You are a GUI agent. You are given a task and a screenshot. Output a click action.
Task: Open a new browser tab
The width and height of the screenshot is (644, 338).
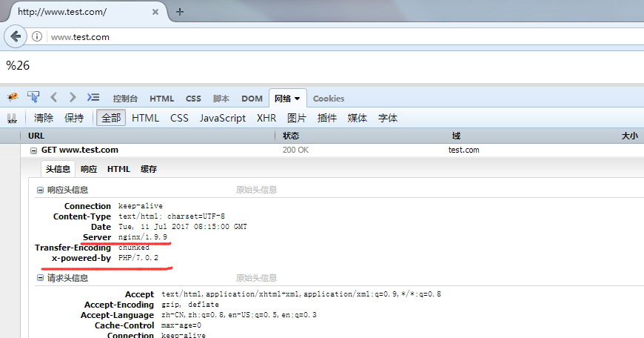coord(180,12)
